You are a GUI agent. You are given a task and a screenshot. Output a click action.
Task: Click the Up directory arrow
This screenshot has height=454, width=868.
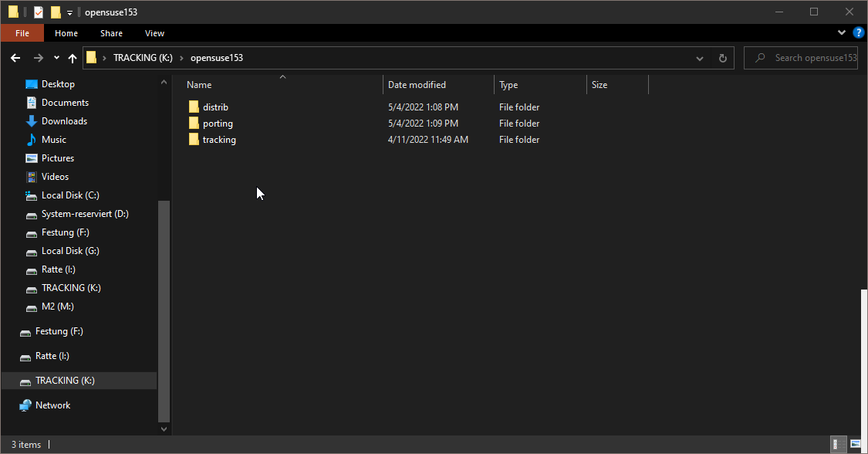pos(73,58)
